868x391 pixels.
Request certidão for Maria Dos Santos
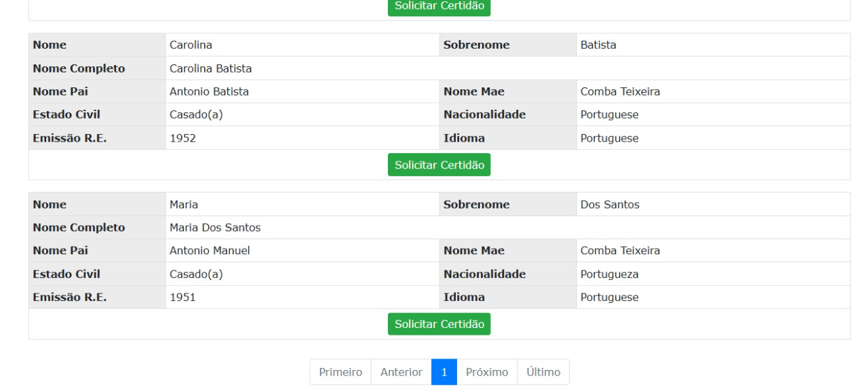click(x=439, y=324)
